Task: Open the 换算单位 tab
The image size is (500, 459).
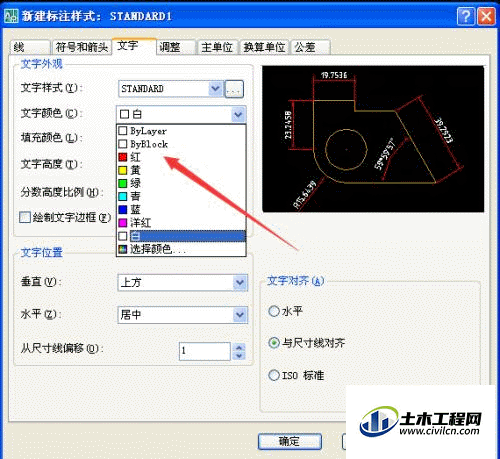Action: pyautogui.click(x=264, y=47)
